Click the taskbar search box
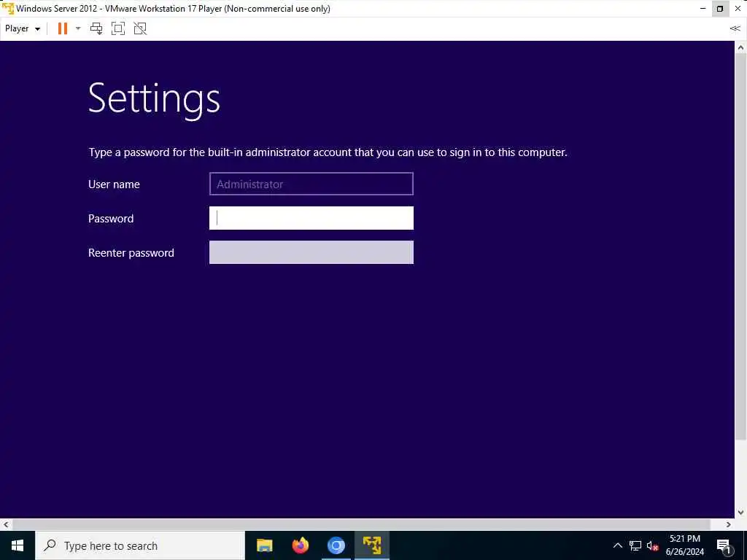The height and width of the screenshot is (560, 747). pos(139,545)
